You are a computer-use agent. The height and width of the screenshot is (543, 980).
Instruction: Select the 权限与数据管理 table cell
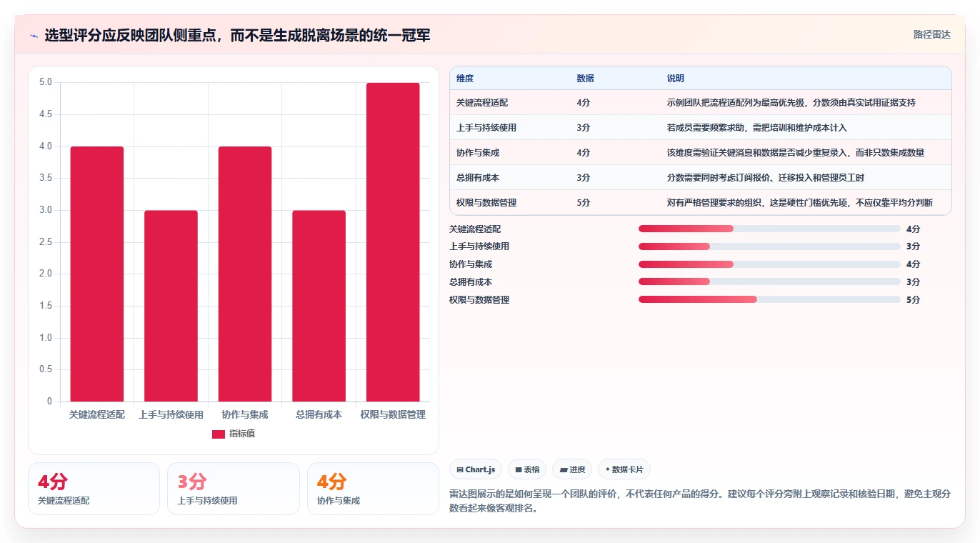click(486, 203)
